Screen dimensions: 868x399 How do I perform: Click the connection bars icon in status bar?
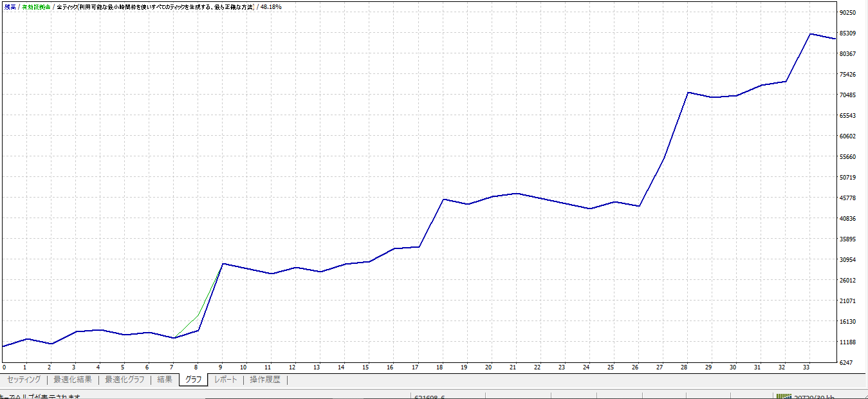784,396
